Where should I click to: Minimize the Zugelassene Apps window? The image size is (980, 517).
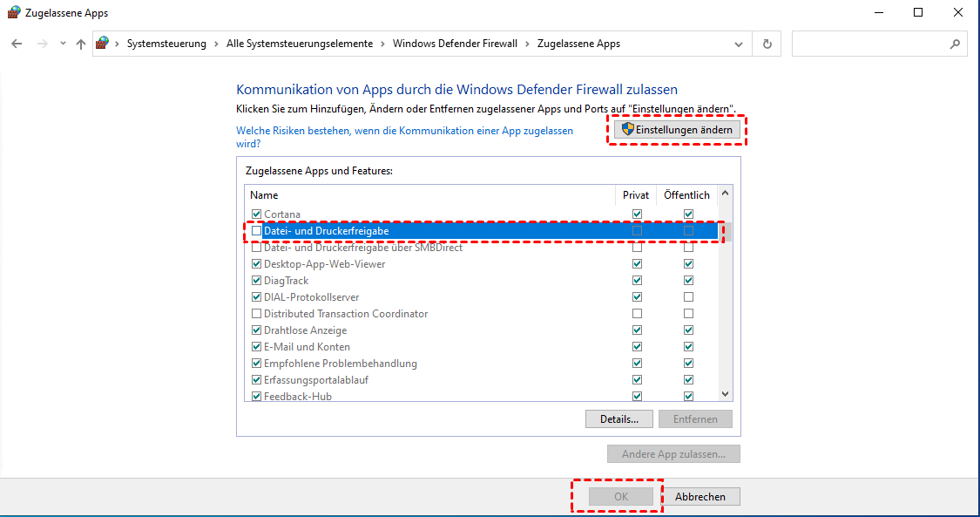(878, 12)
